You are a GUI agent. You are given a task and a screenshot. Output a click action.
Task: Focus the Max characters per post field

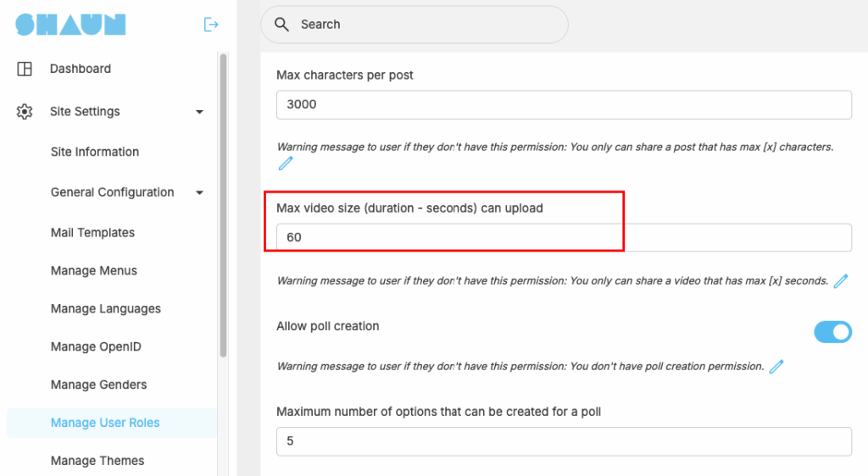point(564,104)
